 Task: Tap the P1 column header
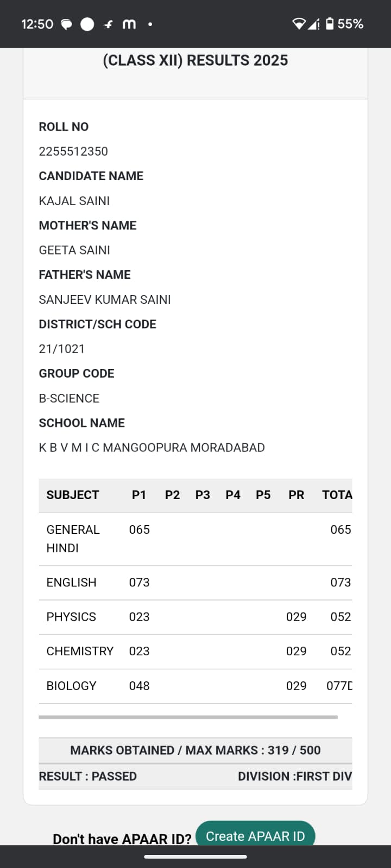pos(139,495)
